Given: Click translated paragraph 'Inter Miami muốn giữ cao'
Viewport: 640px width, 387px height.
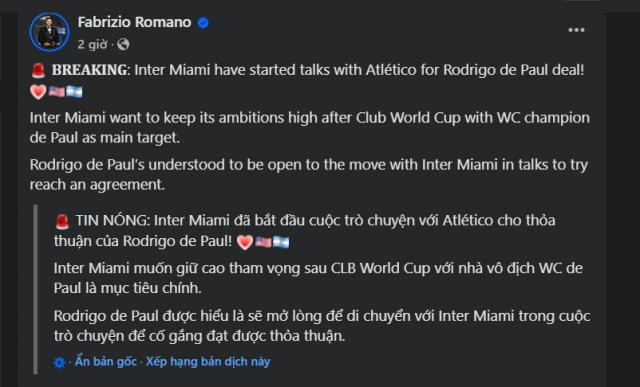Looking at the screenshot, I should pos(318,278).
